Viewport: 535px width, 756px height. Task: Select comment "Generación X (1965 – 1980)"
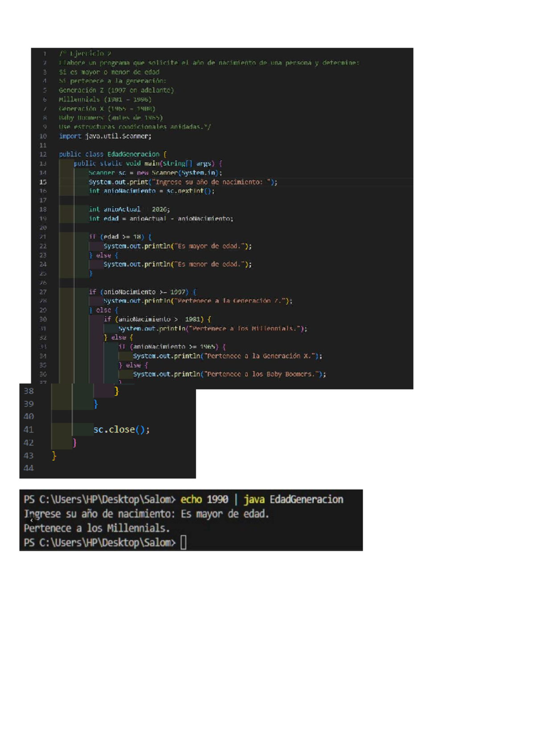point(107,109)
